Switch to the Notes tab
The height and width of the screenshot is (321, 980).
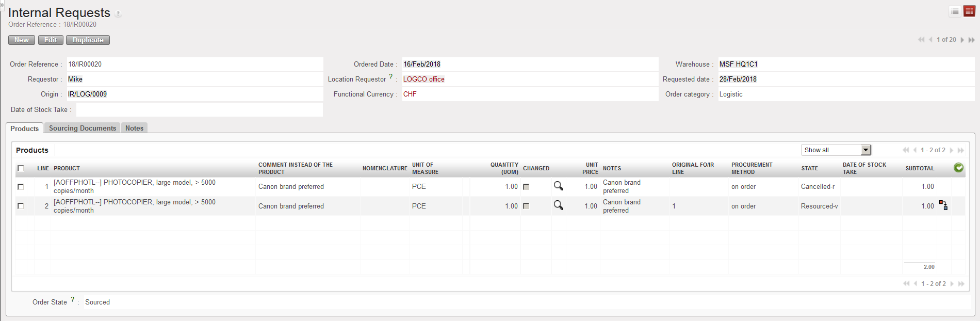point(134,128)
